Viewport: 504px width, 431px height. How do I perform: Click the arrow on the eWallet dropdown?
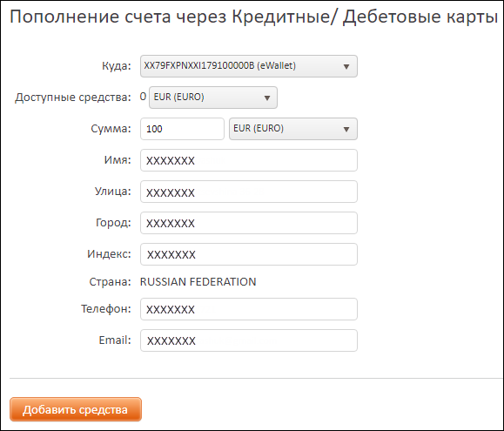click(x=346, y=67)
